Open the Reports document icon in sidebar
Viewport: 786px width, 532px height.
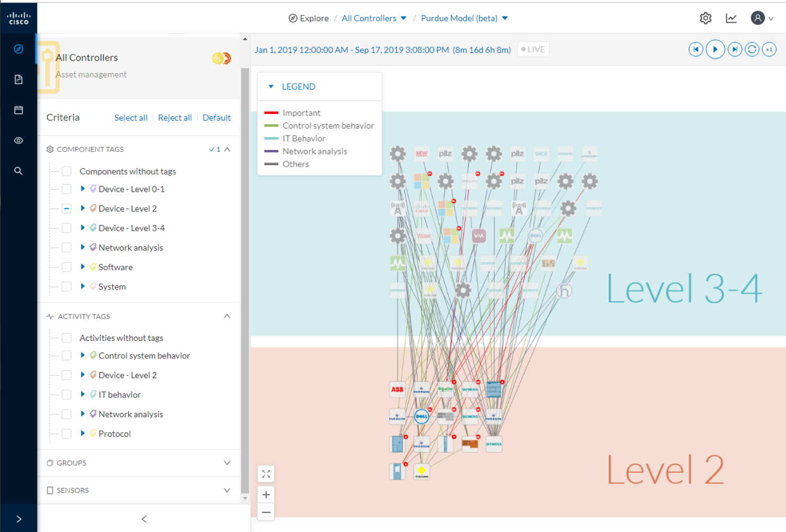19,79
